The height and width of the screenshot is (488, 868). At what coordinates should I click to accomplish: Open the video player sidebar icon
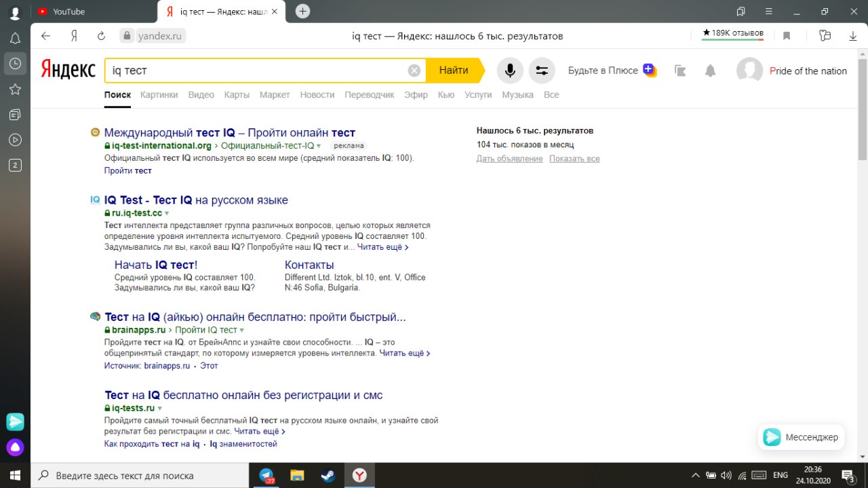(15, 140)
